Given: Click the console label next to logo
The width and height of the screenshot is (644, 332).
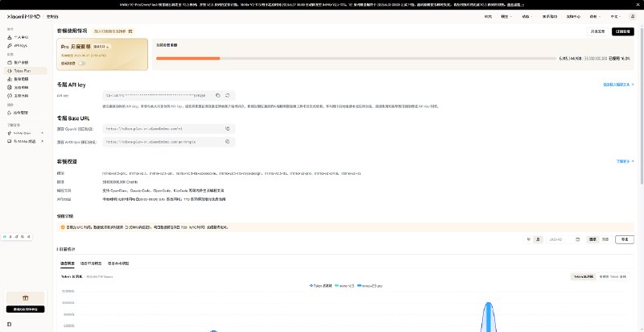Looking at the screenshot, I should click(52, 16).
